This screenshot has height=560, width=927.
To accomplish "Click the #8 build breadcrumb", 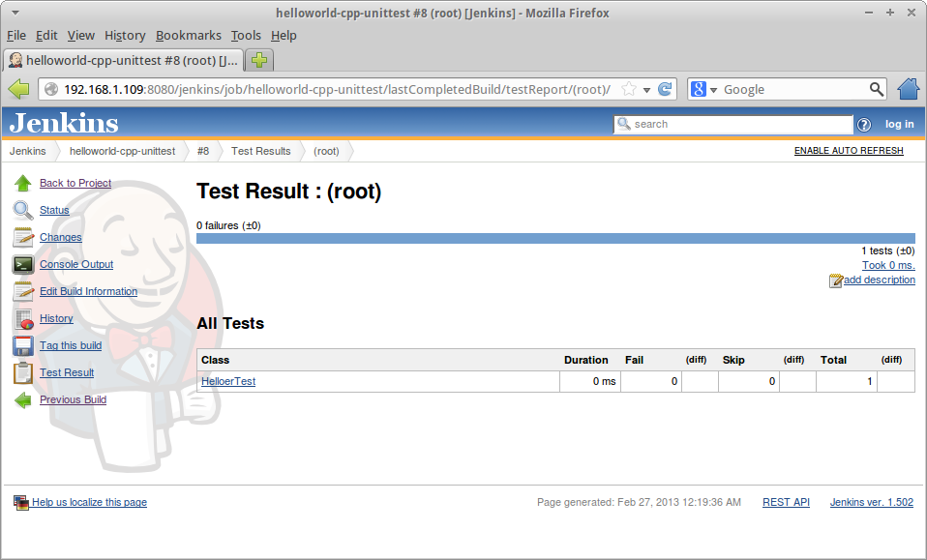I will pyautogui.click(x=203, y=151).
